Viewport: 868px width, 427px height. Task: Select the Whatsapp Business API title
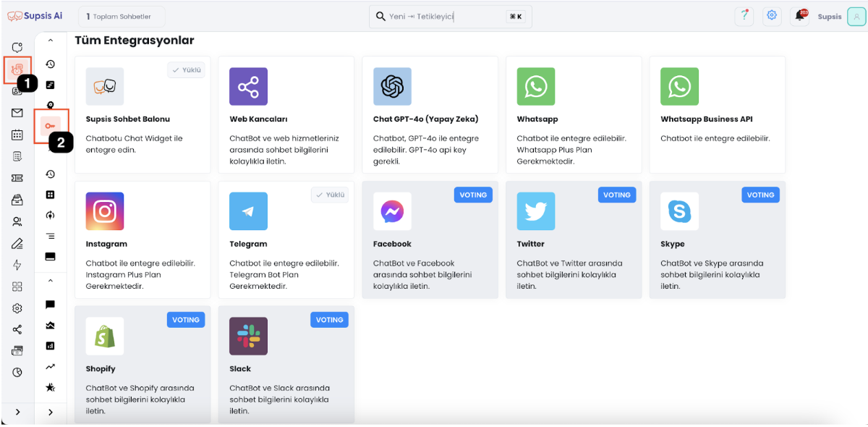pos(707,119)
